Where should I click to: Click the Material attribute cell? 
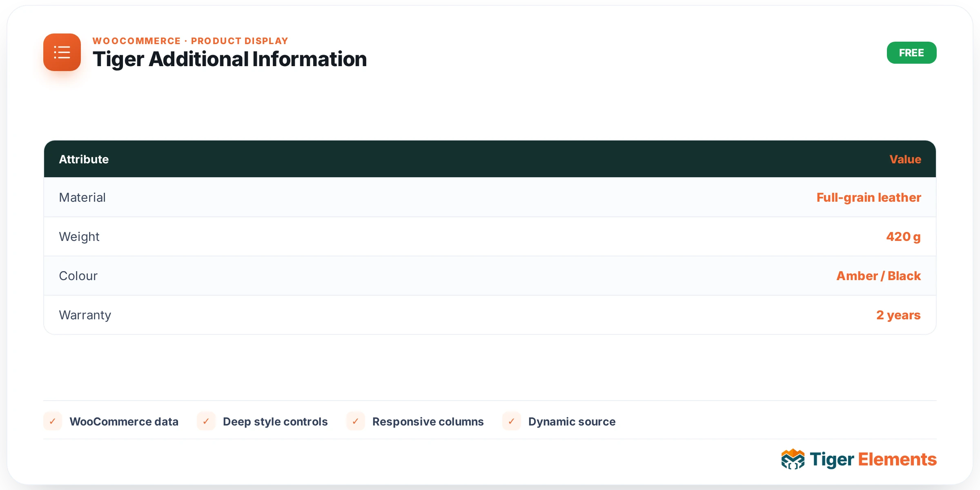tap(82, 197)
